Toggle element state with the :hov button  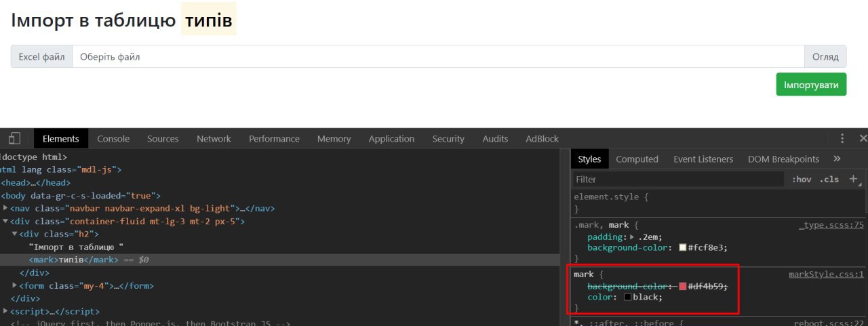802,179
